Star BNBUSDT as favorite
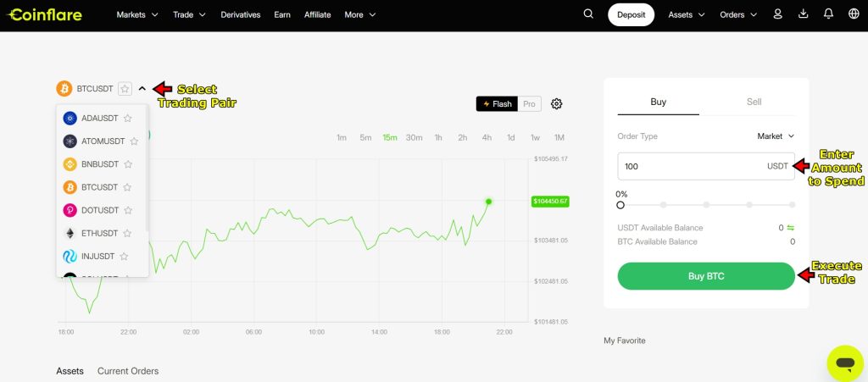 click(x=128, y=164)
